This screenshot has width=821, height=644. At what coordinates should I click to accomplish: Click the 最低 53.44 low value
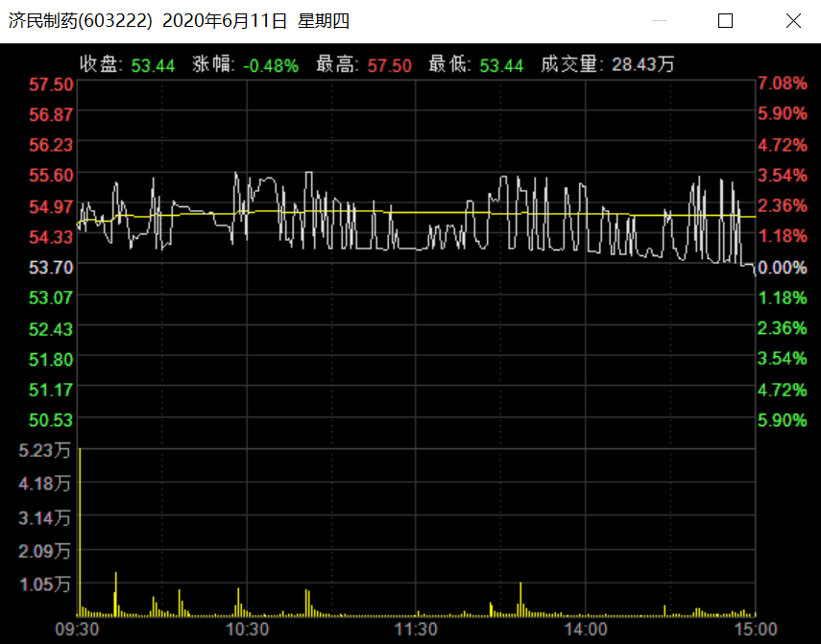(501, 66)
